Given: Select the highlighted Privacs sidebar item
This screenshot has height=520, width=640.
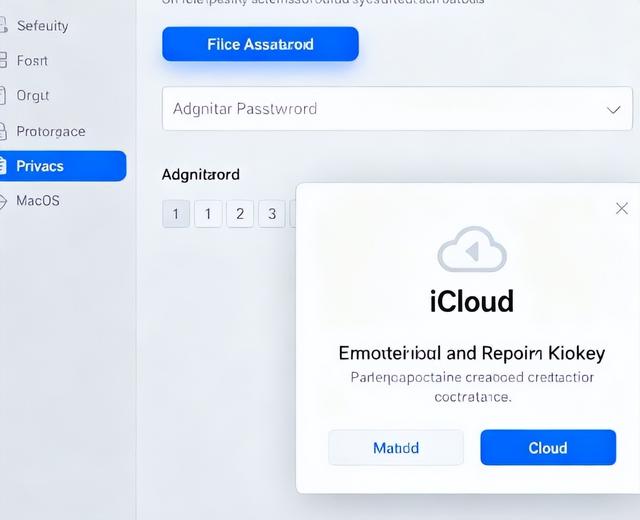Looking at the screenshot, I should [63, 166].
